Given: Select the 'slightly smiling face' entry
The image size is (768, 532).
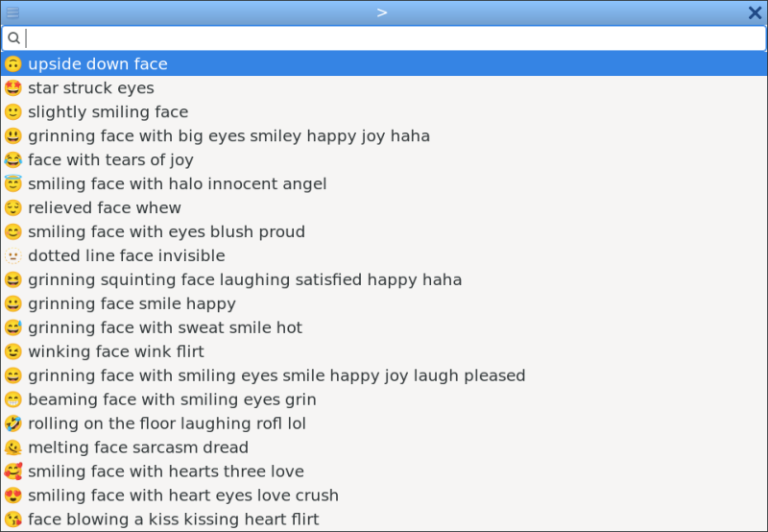Looking at the screenshot, I should (108, 112).
